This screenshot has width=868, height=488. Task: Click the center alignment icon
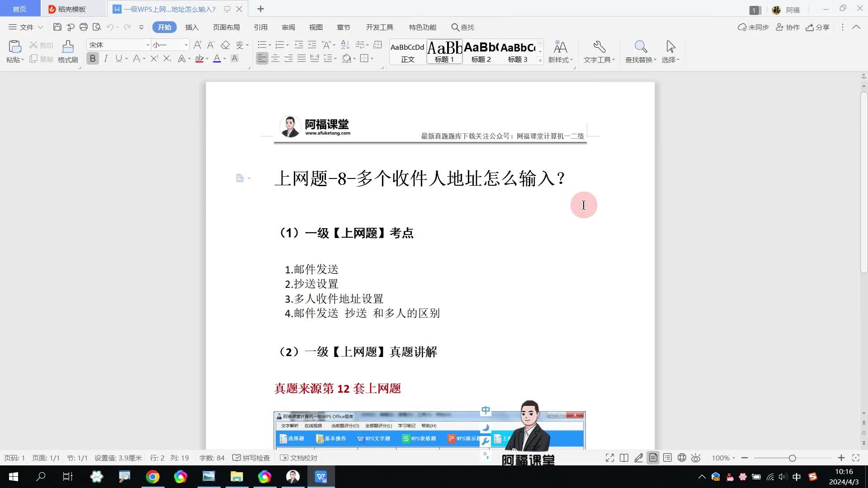[275, 58]
